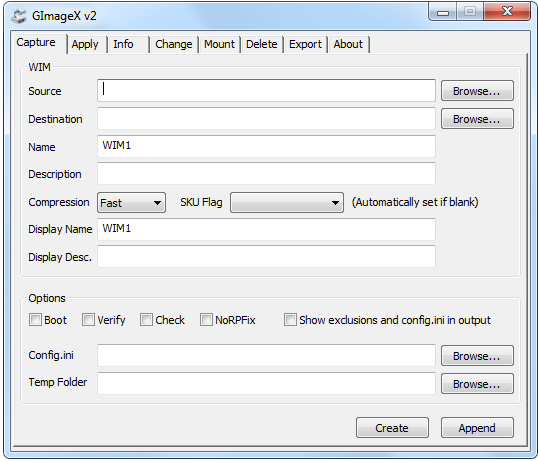The width and height of the screenshot is (538, 461).
Task: Go to the Export tab
Action: pos(305,44)
